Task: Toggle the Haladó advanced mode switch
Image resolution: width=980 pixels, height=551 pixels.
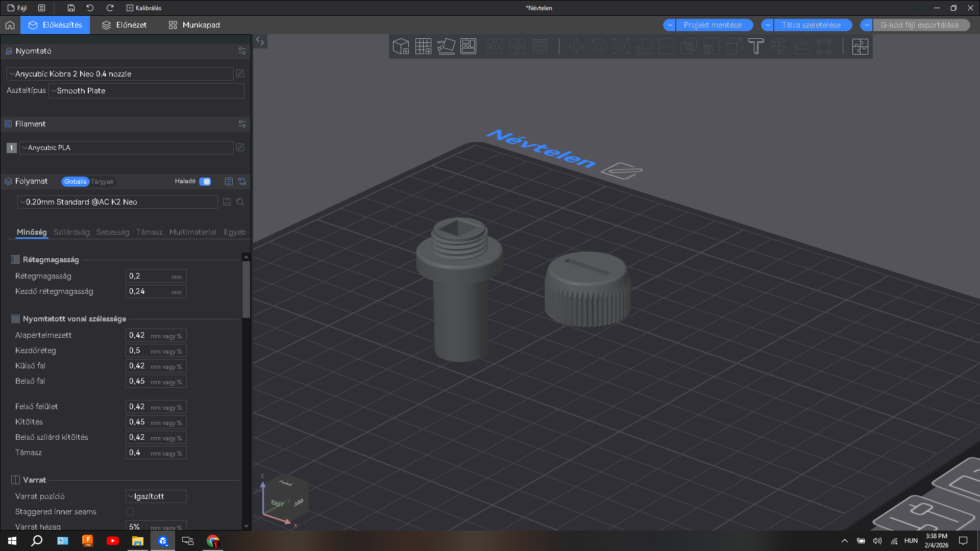Action: coord(205,182)
